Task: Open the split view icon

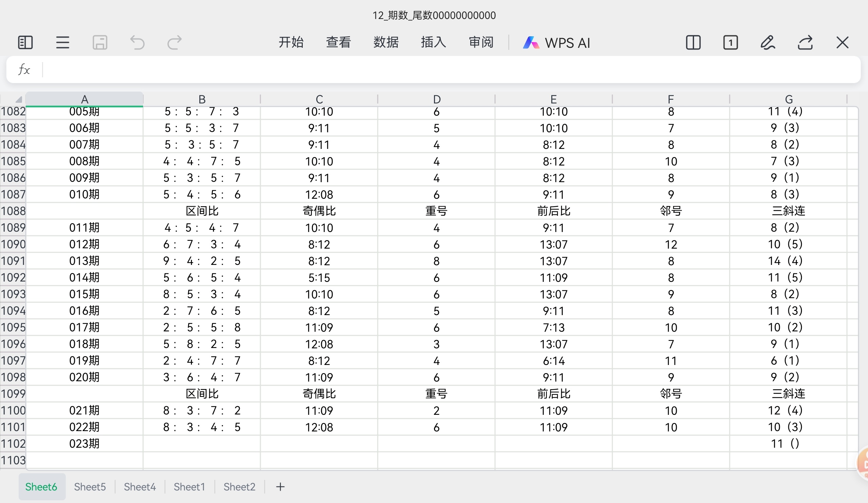Action: click(693, 43)
